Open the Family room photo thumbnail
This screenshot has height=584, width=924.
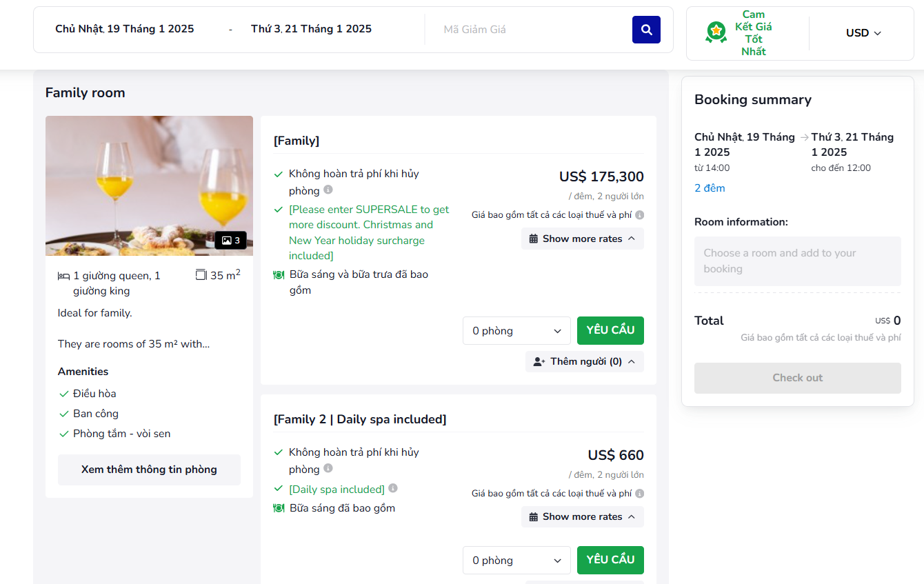(149, 185)
